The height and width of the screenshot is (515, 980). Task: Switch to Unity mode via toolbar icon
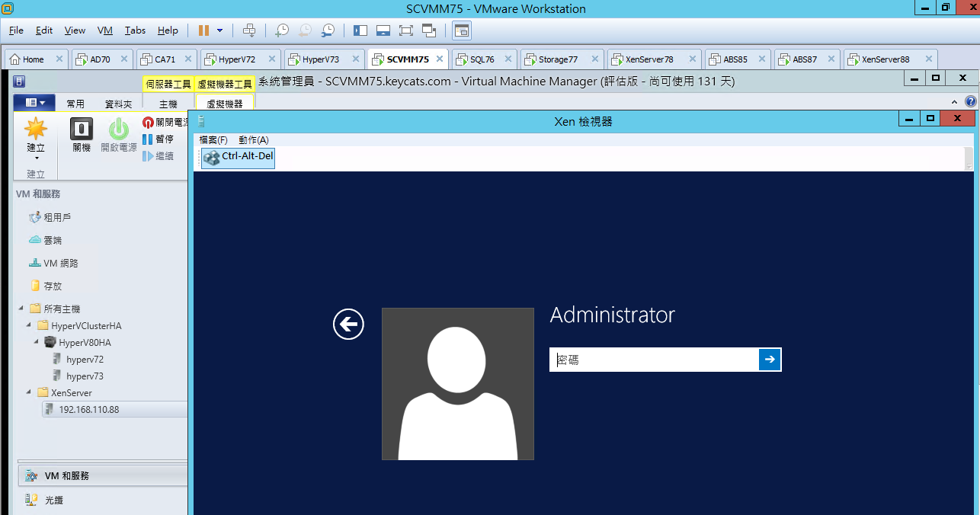click(x=428, y=30)
